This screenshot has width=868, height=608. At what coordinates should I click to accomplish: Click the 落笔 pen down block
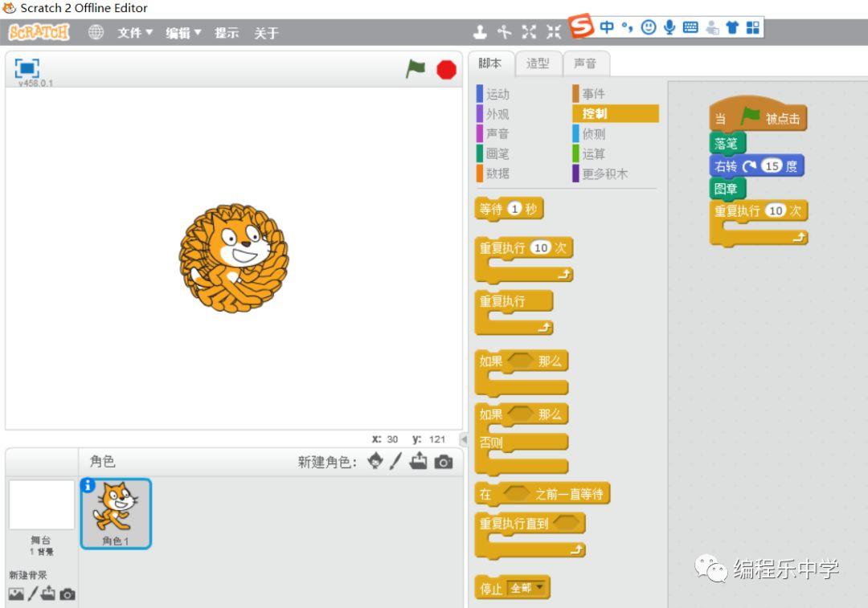coord(727,143)
